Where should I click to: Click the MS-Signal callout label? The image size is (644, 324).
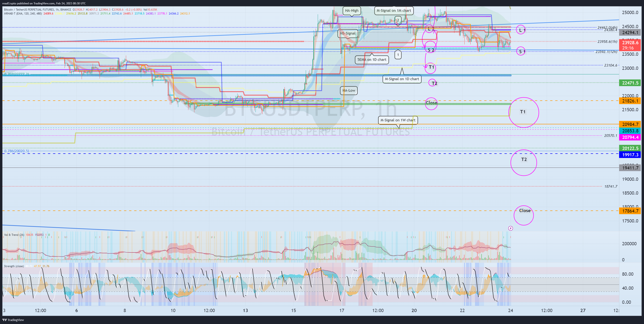[x=348, y=33]
